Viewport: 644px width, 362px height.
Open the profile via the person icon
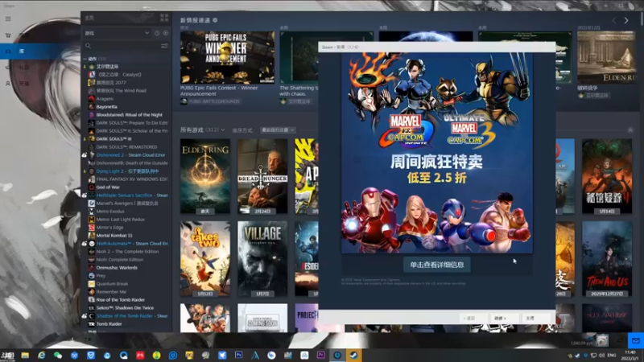pyautogui.click(x=8, y=84)
